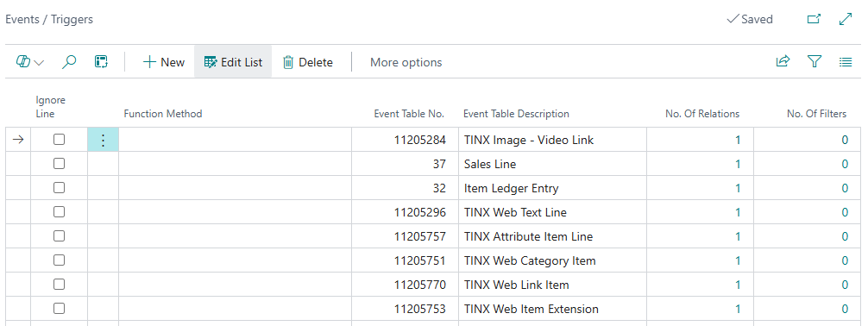Image resolution: width=868 pixels, height=326 pixels.
Task: Check Ignore Line for Item Ledger Entry
Action: tap(59, 188)
